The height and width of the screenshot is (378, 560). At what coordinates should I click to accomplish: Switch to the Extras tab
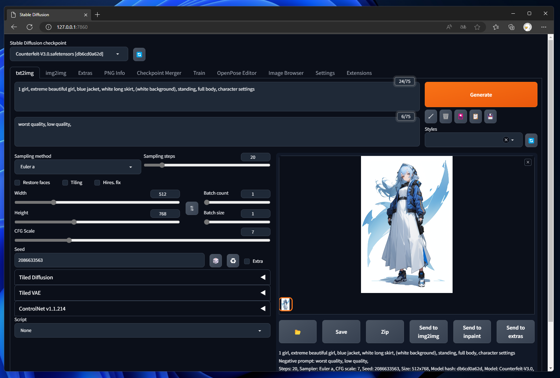click(x=85, y=73)
